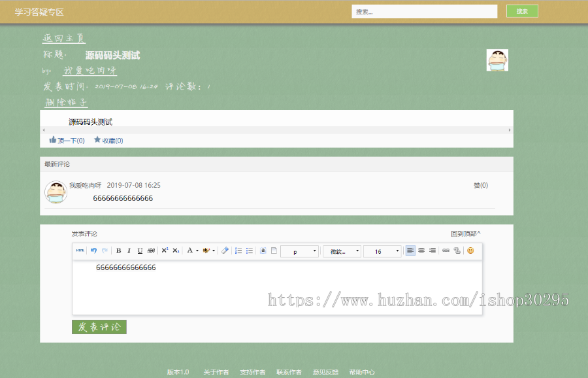Click the author avatar thumbnail at top right

(497, 60)
